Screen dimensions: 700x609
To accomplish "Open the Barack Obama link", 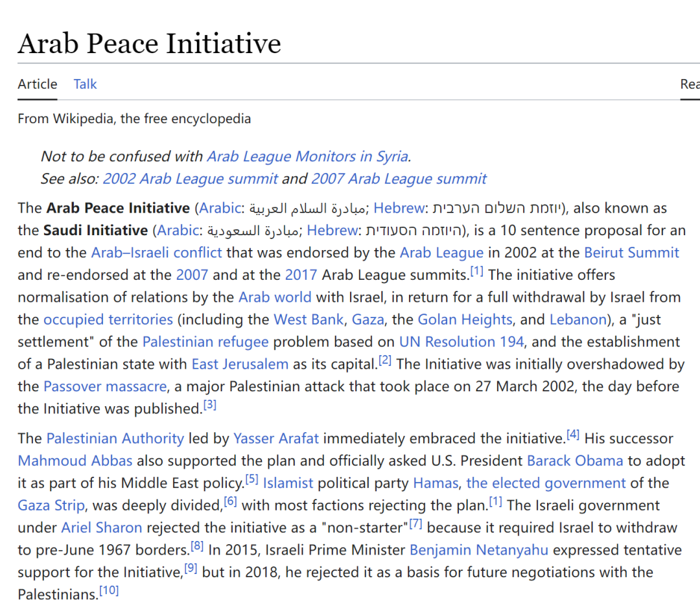I will click(x=575, y=461).
